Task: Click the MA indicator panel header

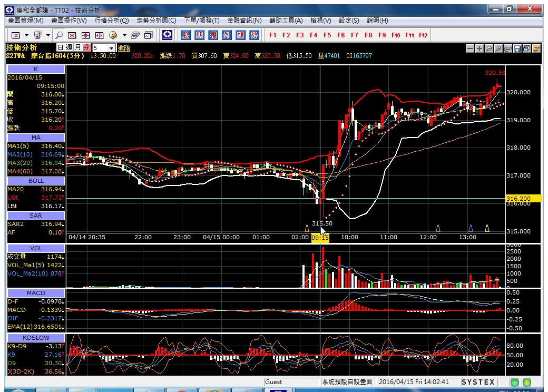Action: (36, 138)
